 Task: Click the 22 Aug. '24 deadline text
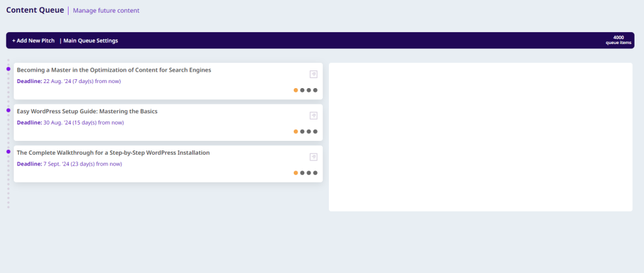[82, 81]
